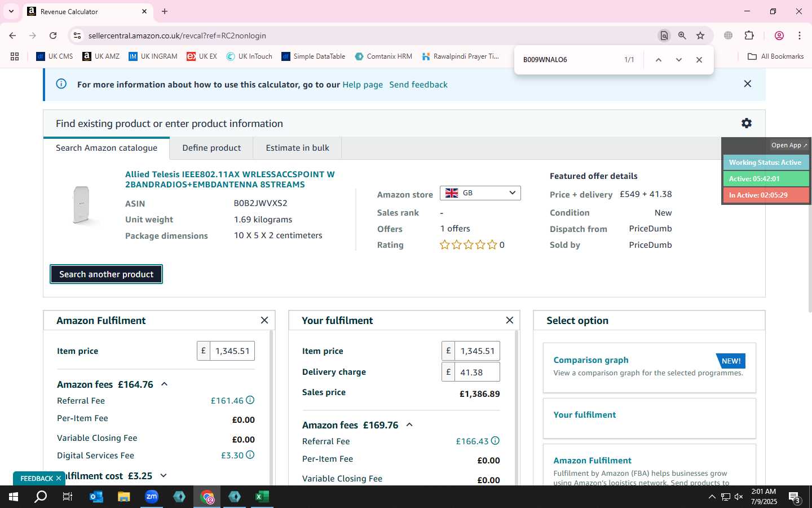View site information icon in address bar
This screenshot has width=812, height=508.
point(77,36)
